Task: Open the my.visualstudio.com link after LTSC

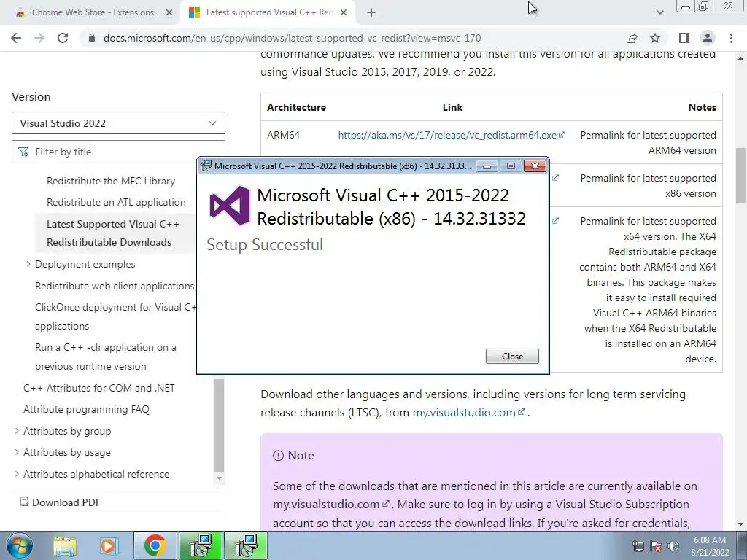Action: pyautogui.click(x=468, y=413)
